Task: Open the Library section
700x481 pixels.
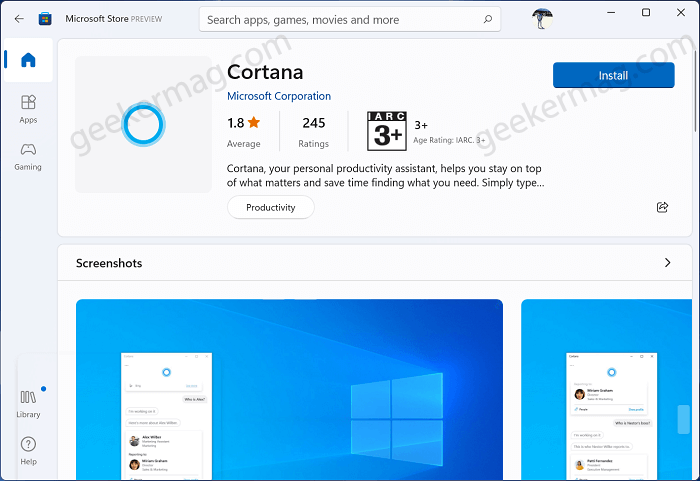Action: pos(28,404)
